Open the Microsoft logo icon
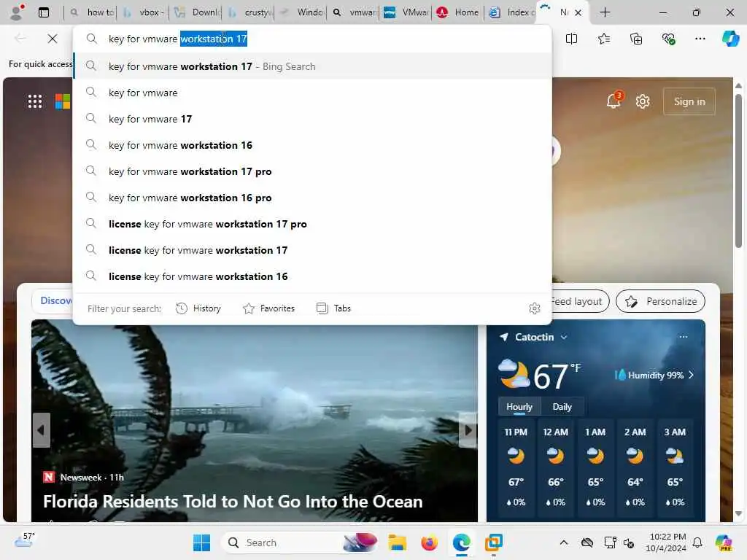 pos(63,101)
